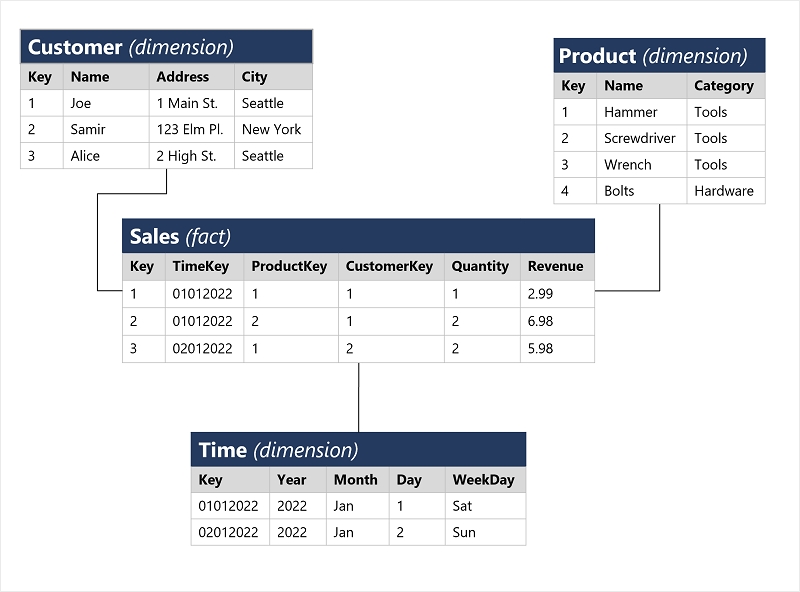
Task: Select the "Wrench" product cell
Action: 627,165
